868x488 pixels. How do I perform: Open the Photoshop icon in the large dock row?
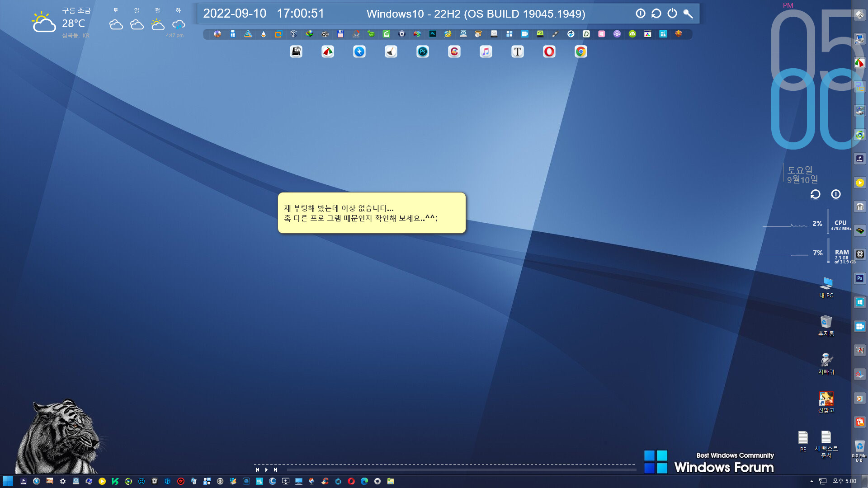pos(423,52)
